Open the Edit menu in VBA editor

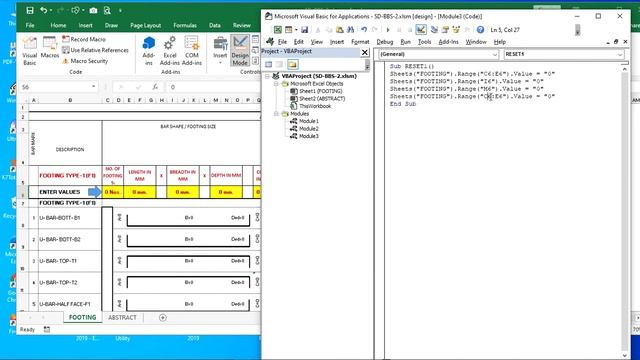tap(299, 42)
